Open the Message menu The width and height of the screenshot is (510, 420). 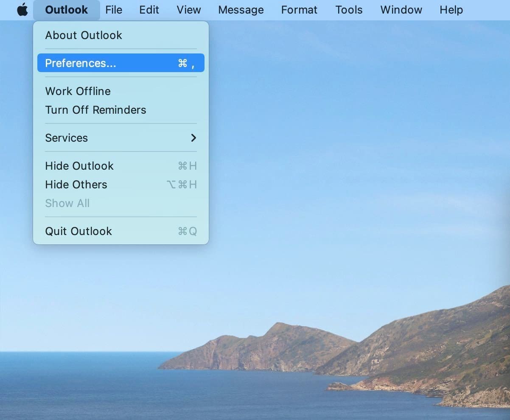click(241, 10)
